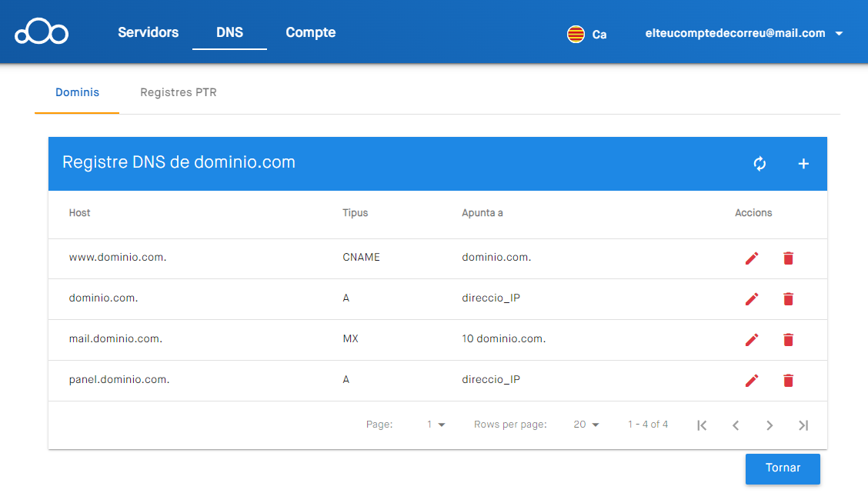Open the account email dropdown menu
Image resolution: width=868 pixels, height=493 pixels.
click(743, 33)
